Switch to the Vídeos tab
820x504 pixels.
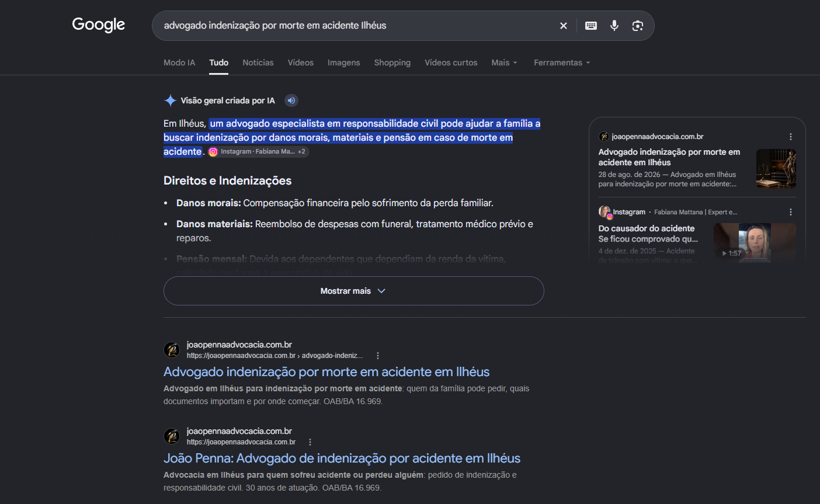(301, 62)
